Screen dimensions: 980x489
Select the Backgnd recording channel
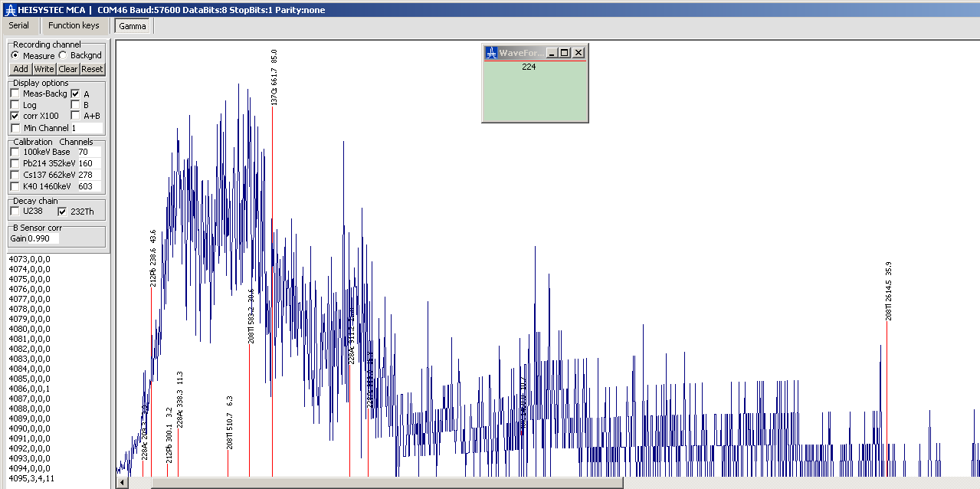click(63, 56)
